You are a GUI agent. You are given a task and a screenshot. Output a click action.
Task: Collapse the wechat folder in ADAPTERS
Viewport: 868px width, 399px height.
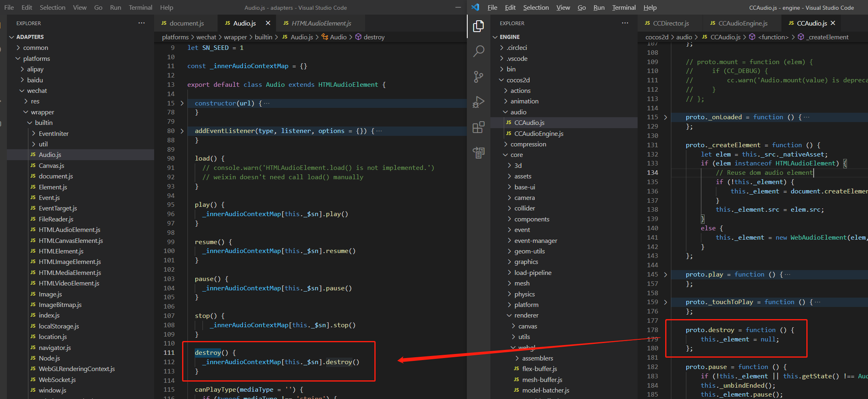pyautogui.click(x=37, y=91)
